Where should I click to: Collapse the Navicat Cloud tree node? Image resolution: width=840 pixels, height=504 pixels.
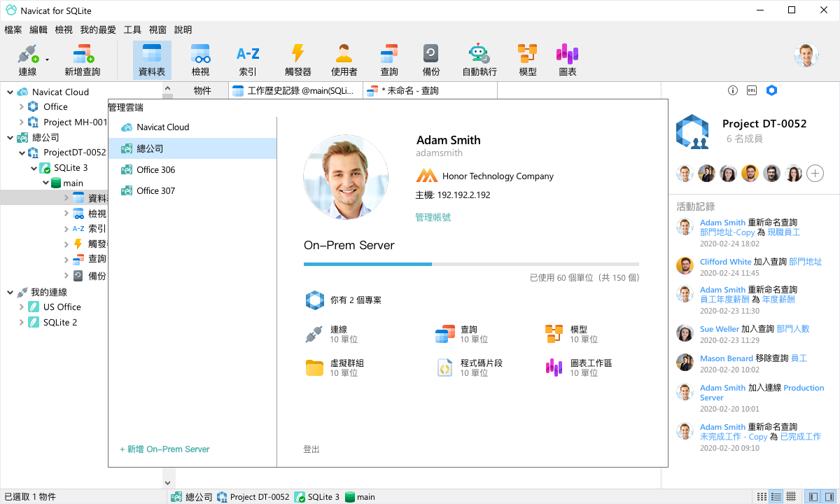tap(10, 92)
